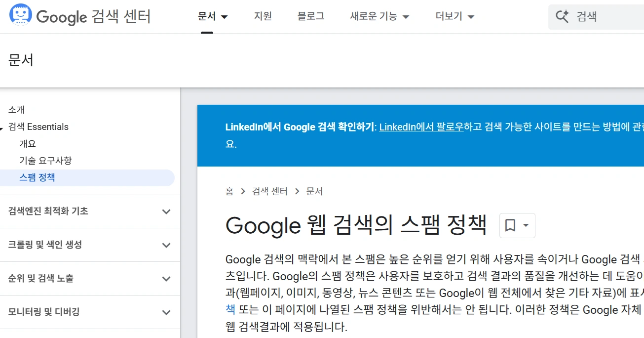Click the 홈 breadcrumb link

tap(229, 191)
